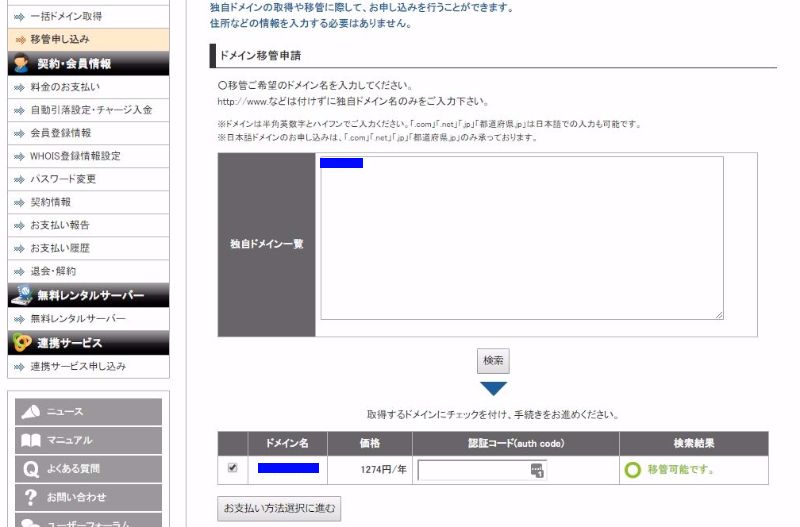Click the お問い合わせ question mark icon
Viewport: 800px width, 527px height.
[x=31, y=497]
